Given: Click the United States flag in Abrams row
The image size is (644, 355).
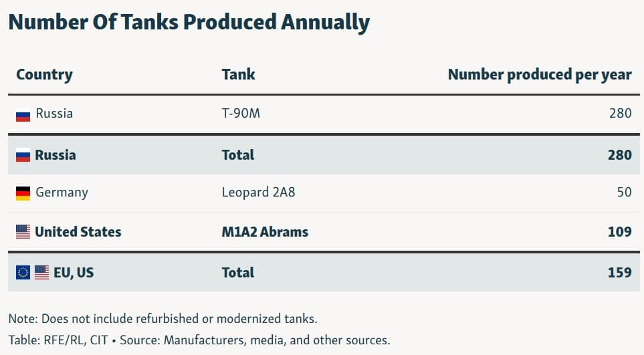Looking at the screenshot, I should pyautogui.click(x=23, y=232).
